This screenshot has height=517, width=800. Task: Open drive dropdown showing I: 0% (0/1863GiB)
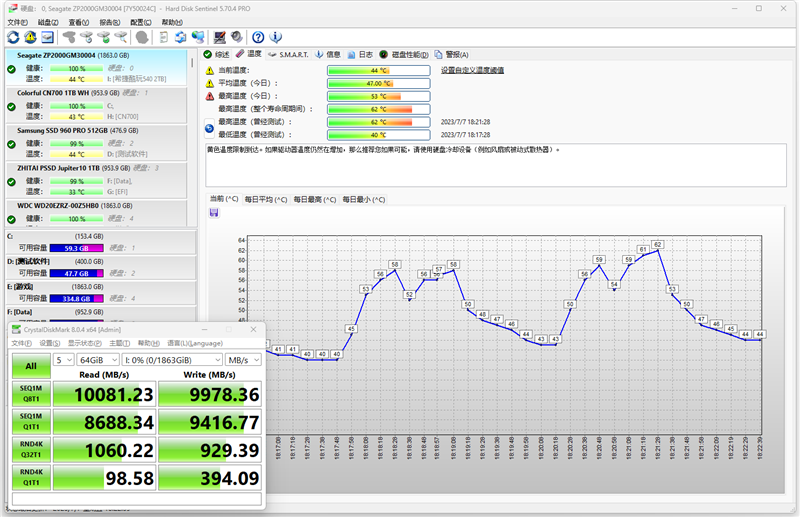point(172,360)
